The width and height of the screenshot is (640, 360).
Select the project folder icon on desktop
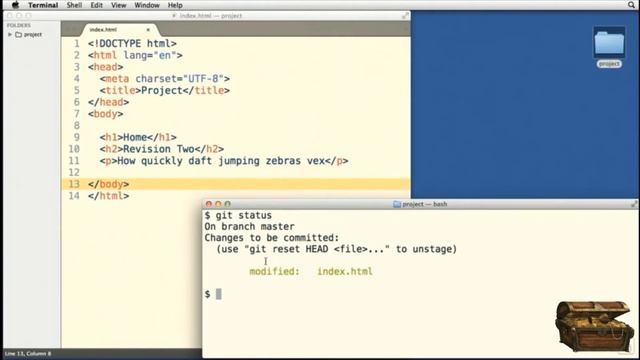pyautogui.click(x=609, y=42)
